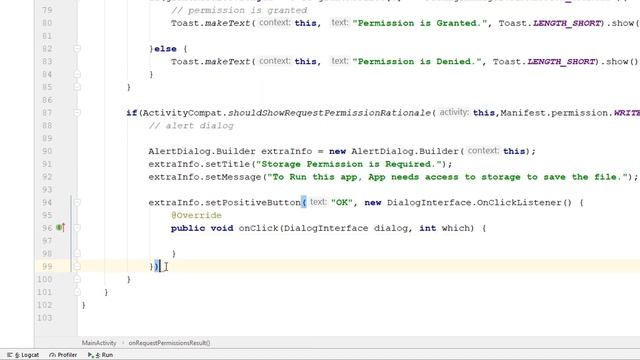Open the Profiler tool window

pos(63,355)
